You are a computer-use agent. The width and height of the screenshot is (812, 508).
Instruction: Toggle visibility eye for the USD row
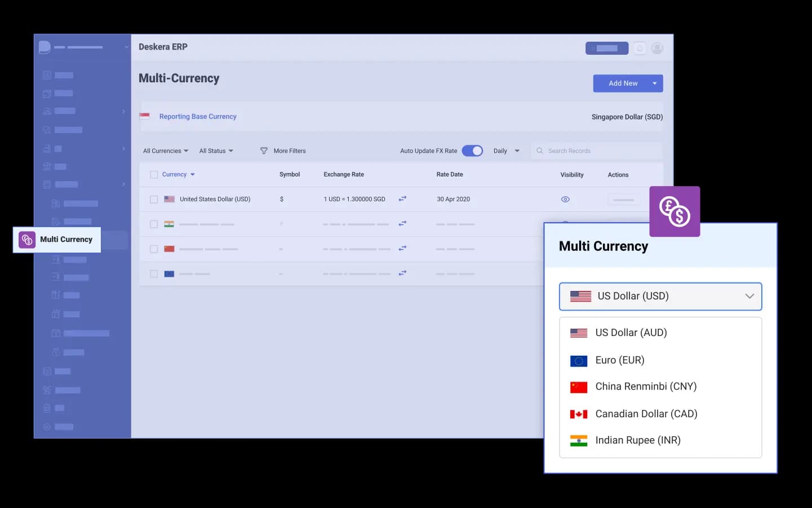tap(565, 200)
